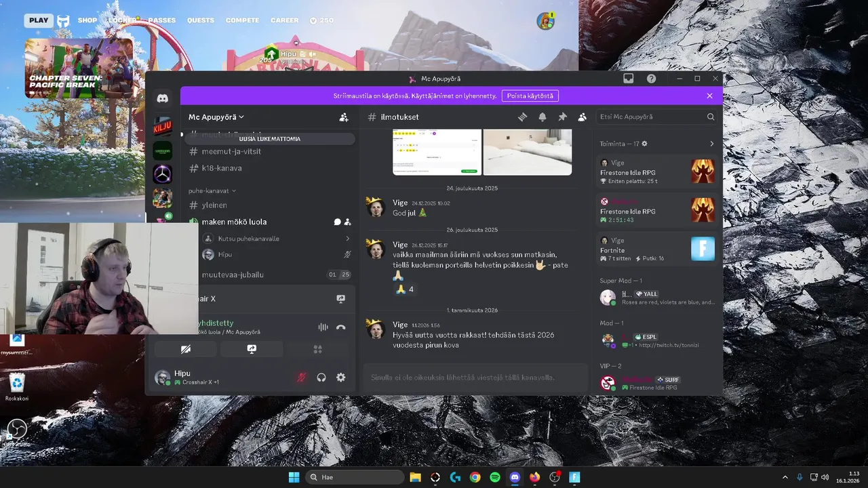Click stream icon on Crosshair X row
Screen dimensions: 868x488
click(341, 299)
